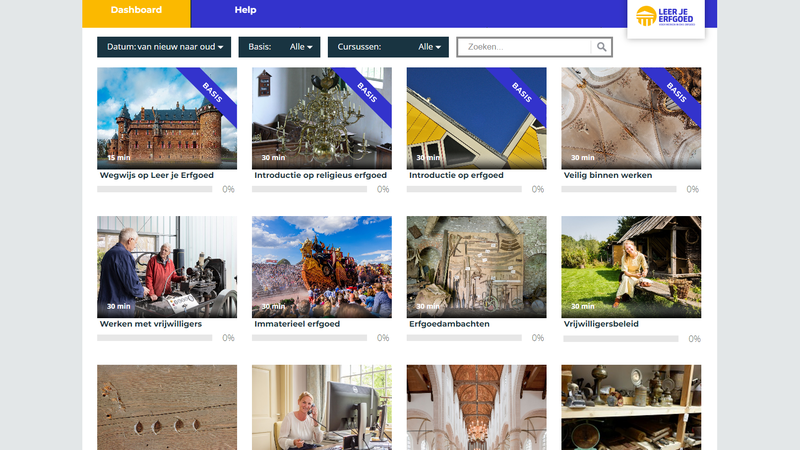
Task: Open the church interior course thumbnail
Action: [476, 406]
